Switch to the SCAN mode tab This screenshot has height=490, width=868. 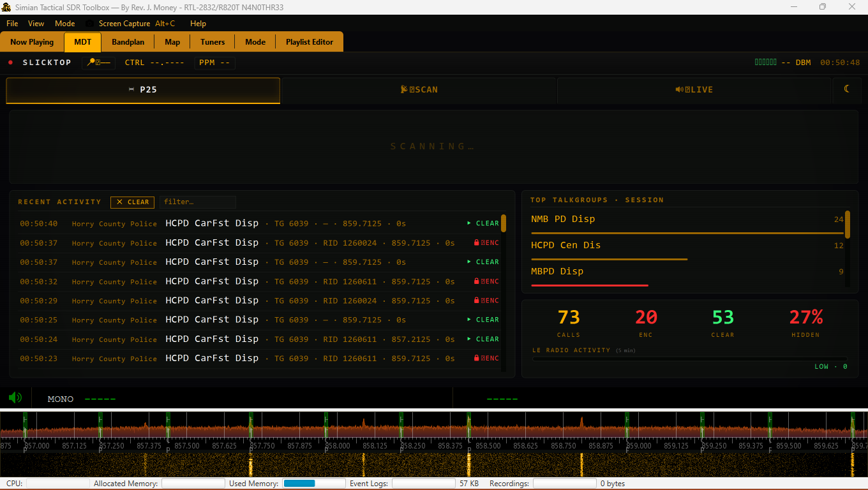[x=419, y=90]
